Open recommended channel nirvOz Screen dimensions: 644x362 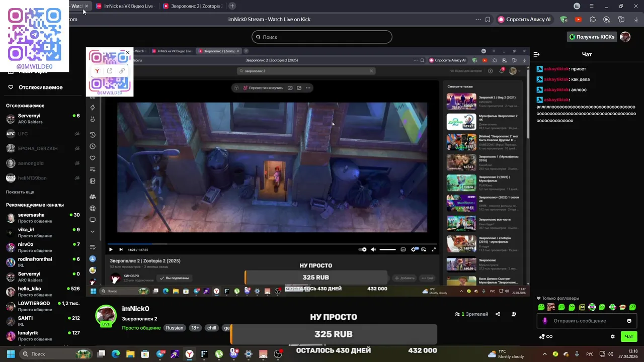click(43, 247)
